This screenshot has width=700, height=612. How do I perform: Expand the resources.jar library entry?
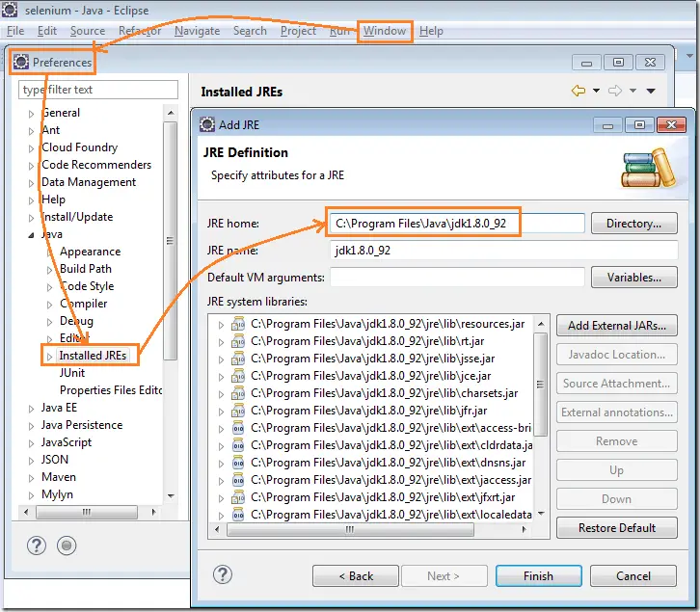click(x=221, y=325)
